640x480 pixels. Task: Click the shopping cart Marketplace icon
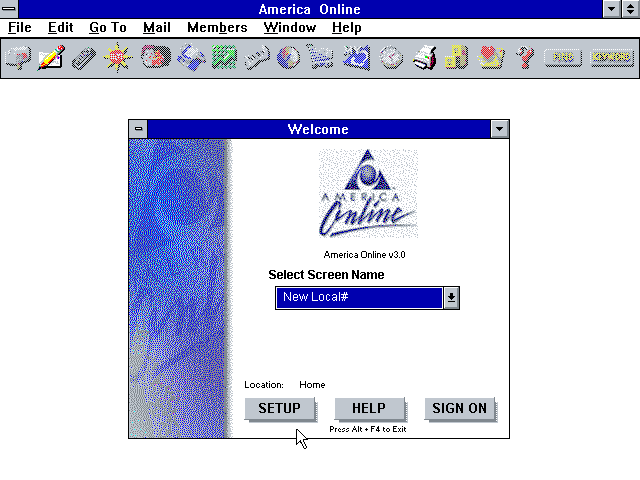pos(320,57)
